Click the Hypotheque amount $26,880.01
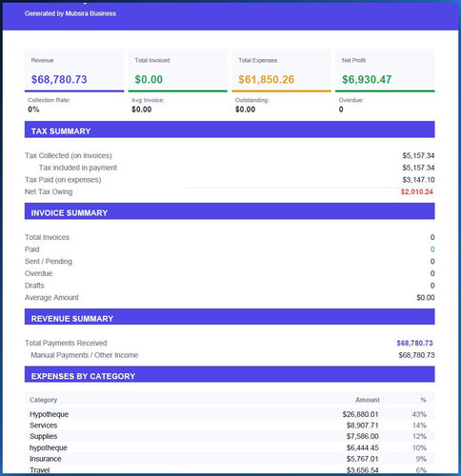Viewport: 461px width, 476px height. coord(360,414)
